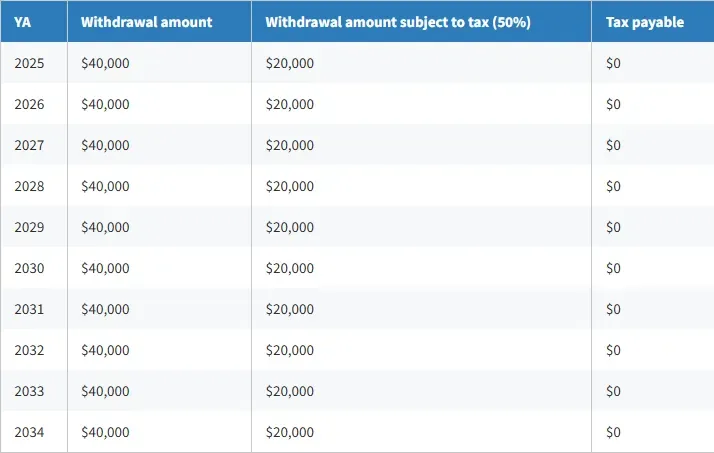Click the $20,000 taxable amount for 2028
Image resolution: width=714 pixels, height=453 pixels.
[x=290, y=186]
